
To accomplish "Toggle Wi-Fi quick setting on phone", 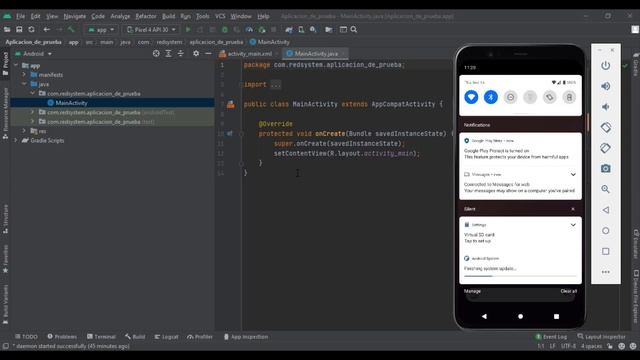I will 471,97.
